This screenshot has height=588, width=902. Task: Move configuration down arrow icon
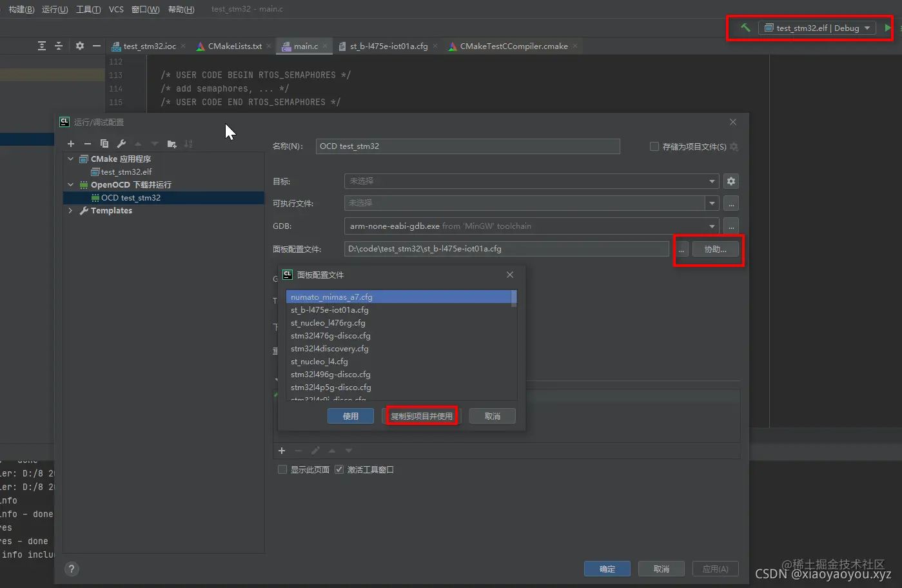[x=155, y=144]
